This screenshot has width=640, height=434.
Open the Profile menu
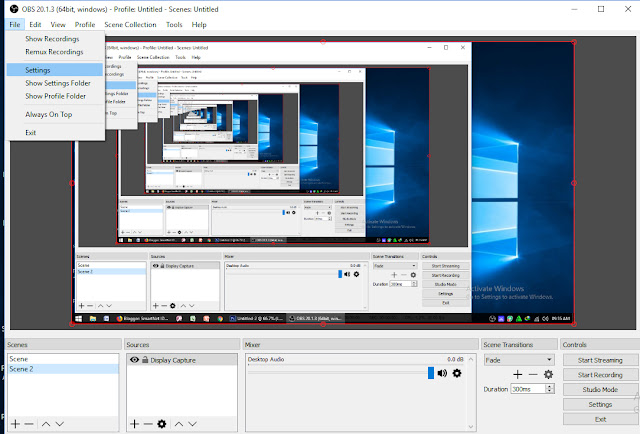click(85, 24)
